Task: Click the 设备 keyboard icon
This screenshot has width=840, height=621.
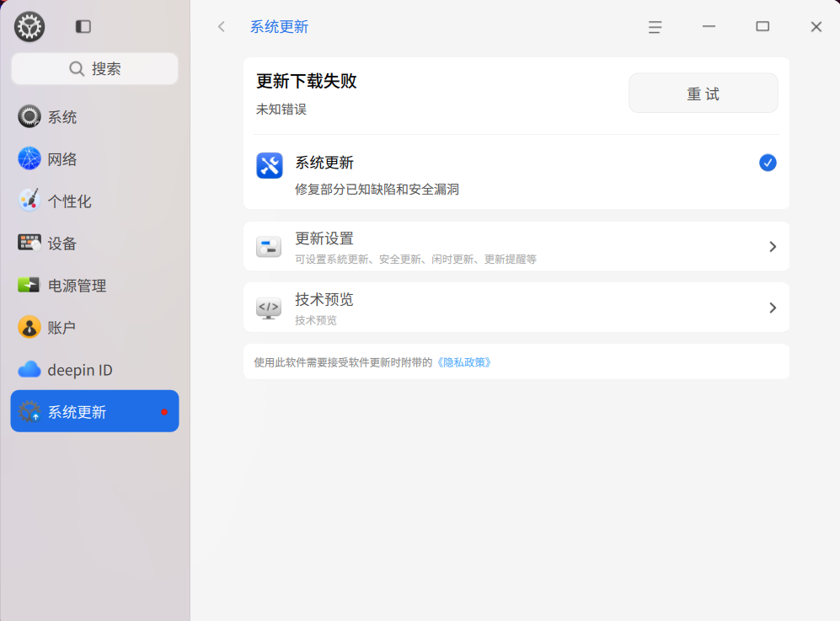Action: [29, 243]
